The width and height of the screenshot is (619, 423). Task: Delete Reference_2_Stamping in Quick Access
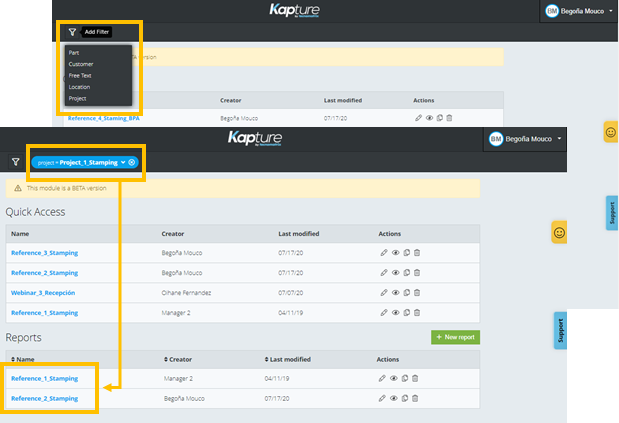(417, 273)
